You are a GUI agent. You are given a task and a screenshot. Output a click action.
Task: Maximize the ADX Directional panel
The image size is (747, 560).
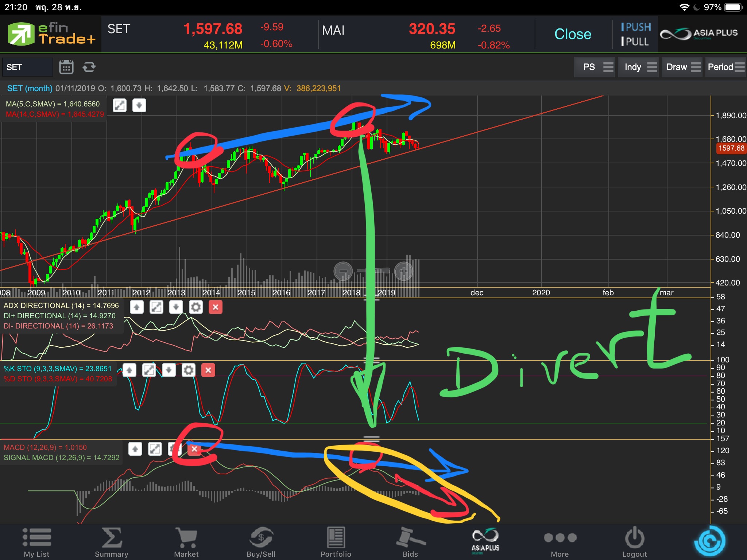pos(156,307)
